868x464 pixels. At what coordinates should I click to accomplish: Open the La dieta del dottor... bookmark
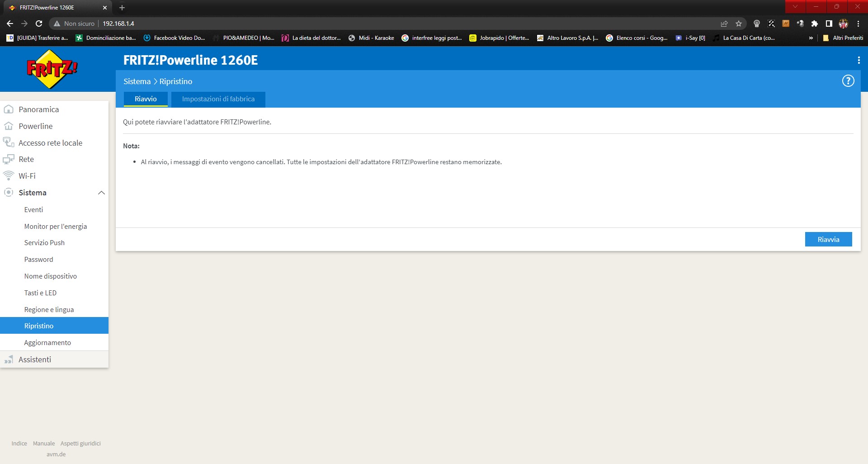pyautogui.click(x=311, y=38)
